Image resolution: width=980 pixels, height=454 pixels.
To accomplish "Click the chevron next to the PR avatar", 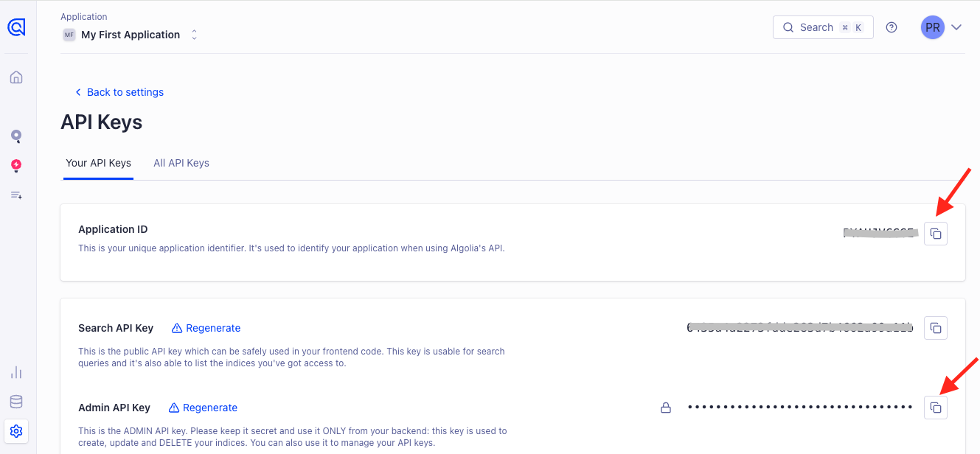I will tap(956, 27).
